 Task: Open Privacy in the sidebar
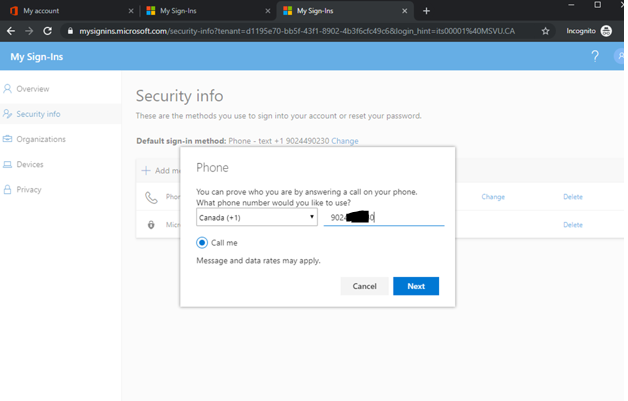click(28, 189)
